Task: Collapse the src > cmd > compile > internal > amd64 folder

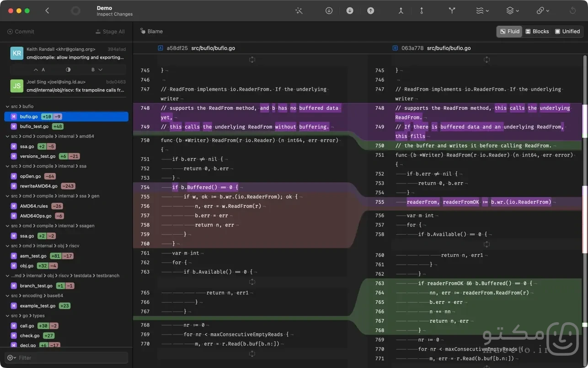Action: (x=8, y=136)
